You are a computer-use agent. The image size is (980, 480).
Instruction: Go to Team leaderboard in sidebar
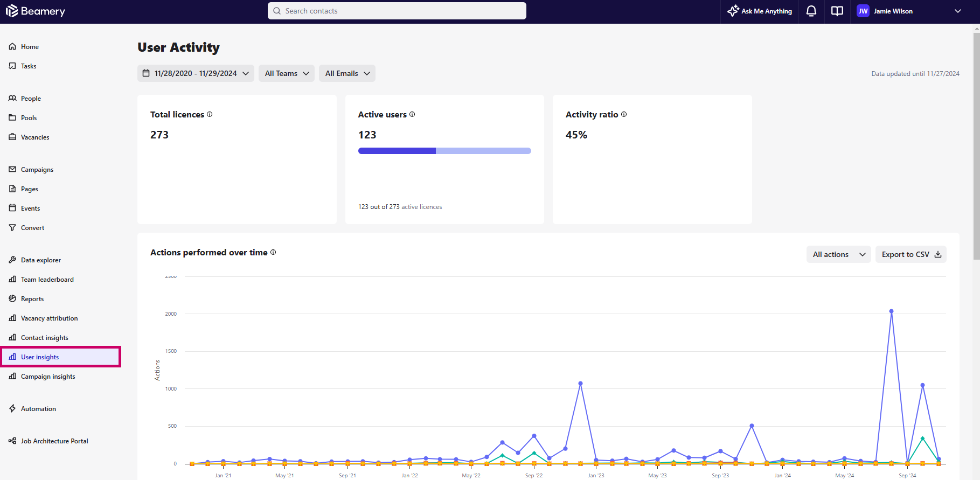[47, 280]
